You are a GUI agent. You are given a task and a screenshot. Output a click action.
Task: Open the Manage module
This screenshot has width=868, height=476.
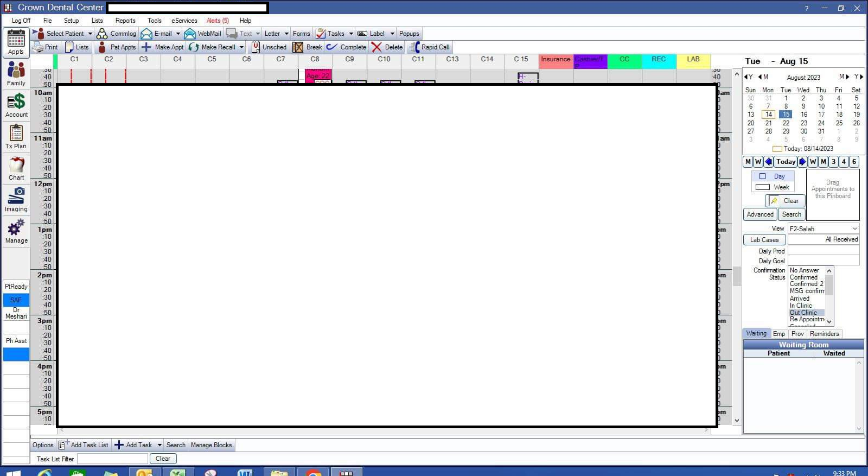(16, 231)
